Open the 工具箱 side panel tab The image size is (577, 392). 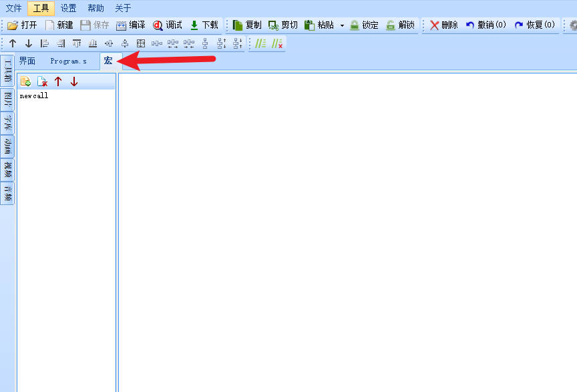pos(7,71)
